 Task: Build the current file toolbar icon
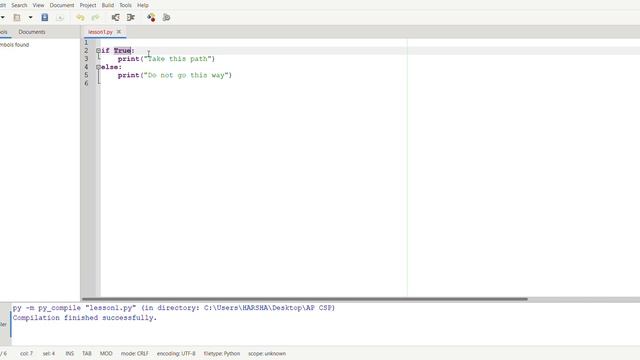166,18
